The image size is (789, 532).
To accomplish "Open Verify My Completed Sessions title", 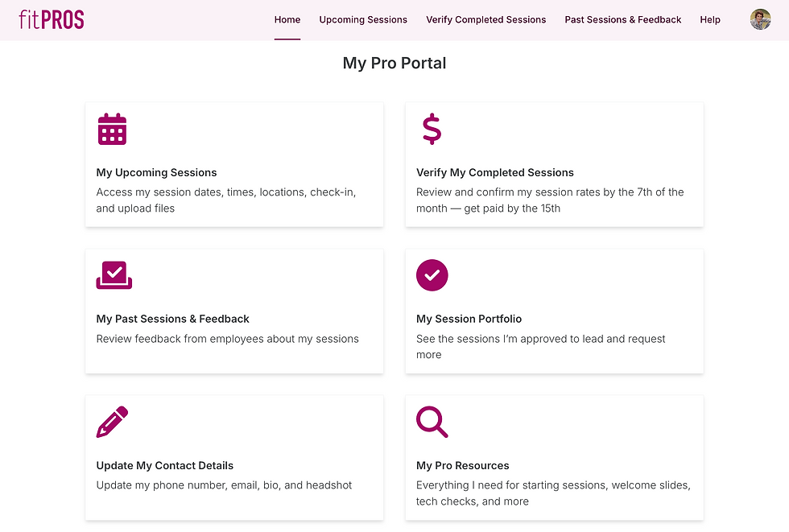I will [x=494, y=172].
